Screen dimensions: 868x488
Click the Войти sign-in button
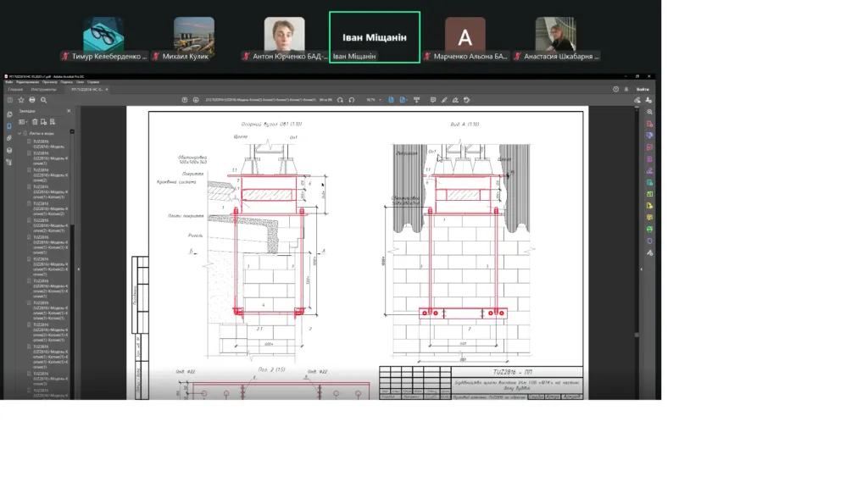[643, 89]
